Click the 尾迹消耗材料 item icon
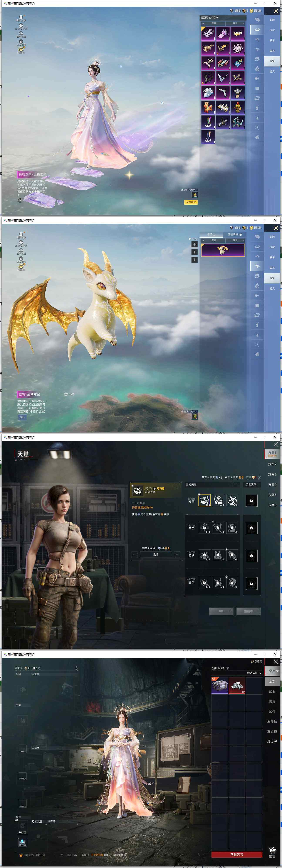Image resolution: width=282 pixels, height=868 pixels. click(x=195, y=195)
